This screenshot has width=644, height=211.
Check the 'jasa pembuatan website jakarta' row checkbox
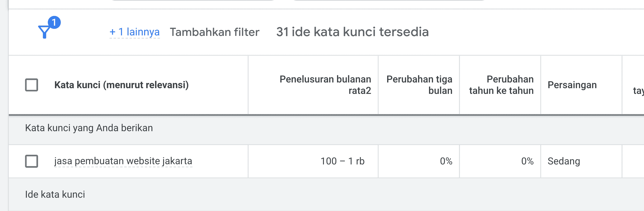click(31, 161)
